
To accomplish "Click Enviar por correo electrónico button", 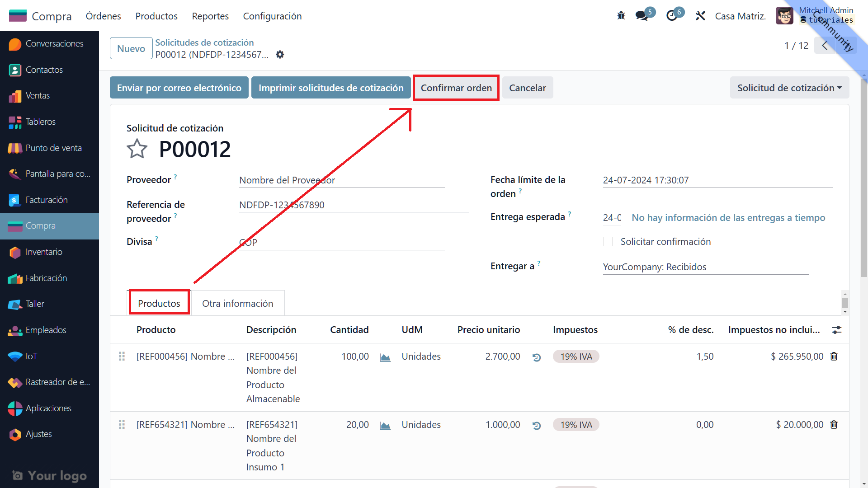I will [x=179, y=88].
